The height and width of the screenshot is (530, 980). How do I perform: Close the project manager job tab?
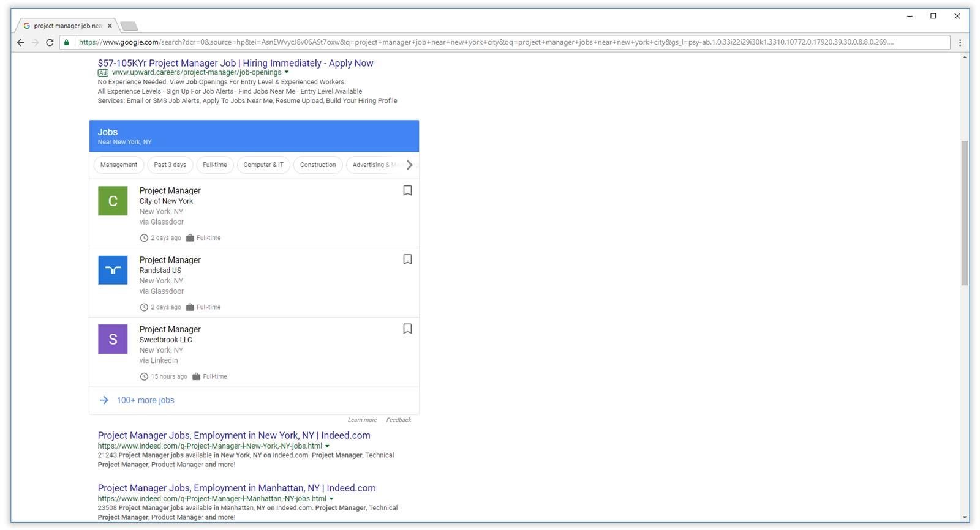click(x=110, y=26)
